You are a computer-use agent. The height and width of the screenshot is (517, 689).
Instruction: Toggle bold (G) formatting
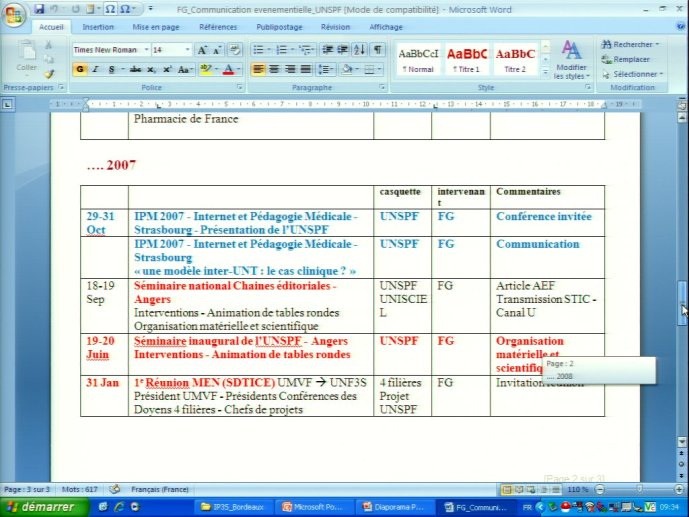(80, 69)
